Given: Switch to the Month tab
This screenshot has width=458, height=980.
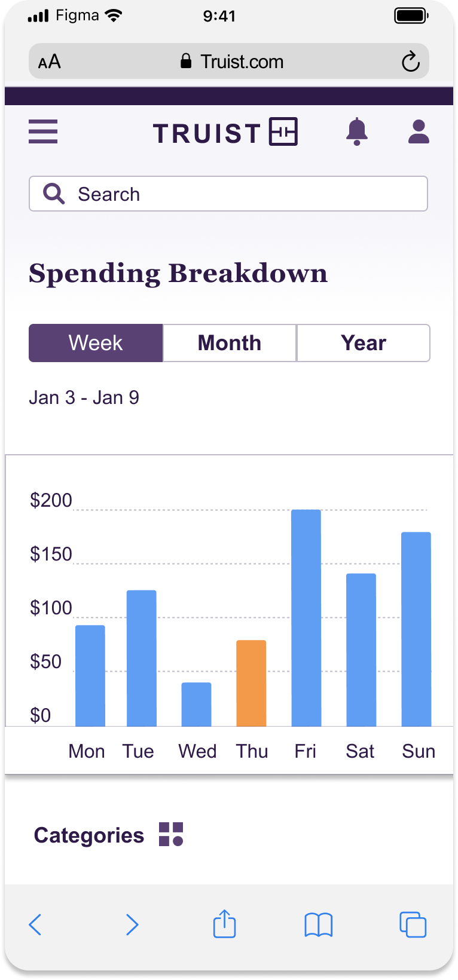Looking at the screenshot, I should pyautogui.click(x=230, y=343).
